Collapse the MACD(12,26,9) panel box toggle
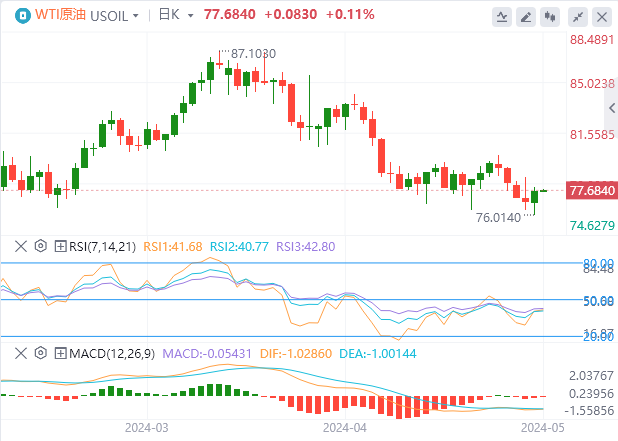The image size is (618, 441). [x=60, y=353]
